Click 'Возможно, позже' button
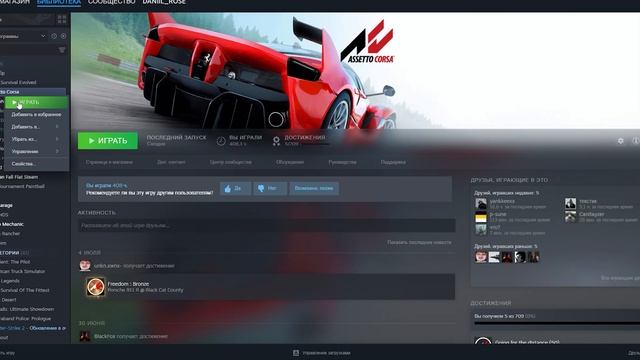Image resolution: width=640 pixels, height=360 pixels. click(x=314, y=188)
